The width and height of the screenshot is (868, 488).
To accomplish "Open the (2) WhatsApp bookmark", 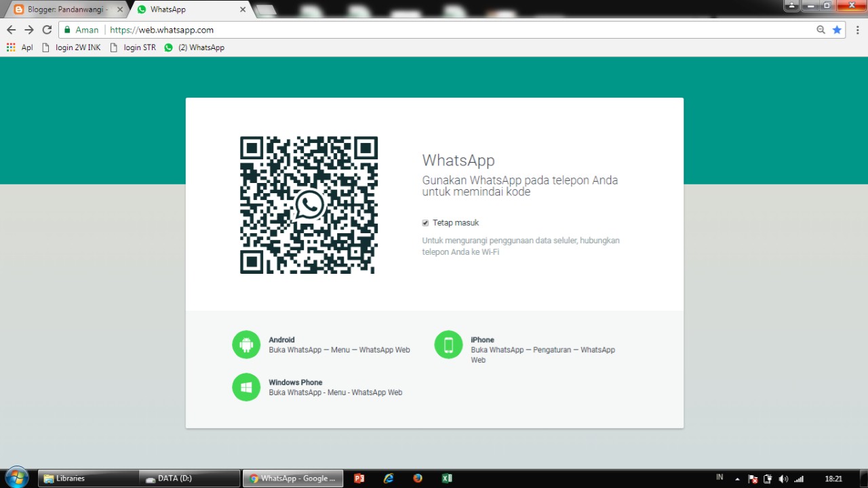I will (195, 47).
